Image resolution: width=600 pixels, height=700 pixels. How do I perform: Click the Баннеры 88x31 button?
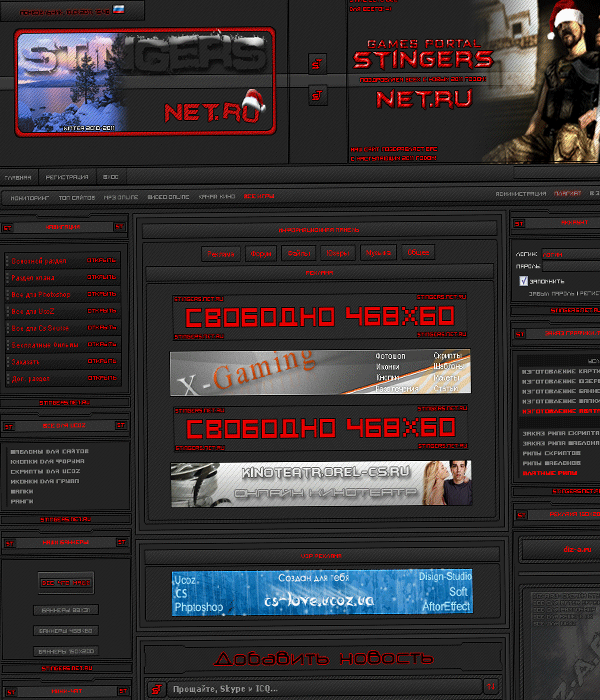tap(66, 610)
